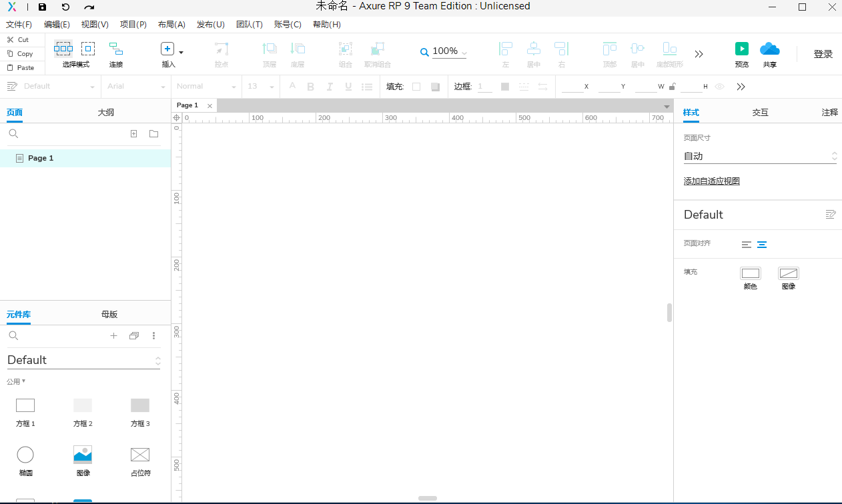Open the Default library selector dropdown

click(x=84, y=360)
